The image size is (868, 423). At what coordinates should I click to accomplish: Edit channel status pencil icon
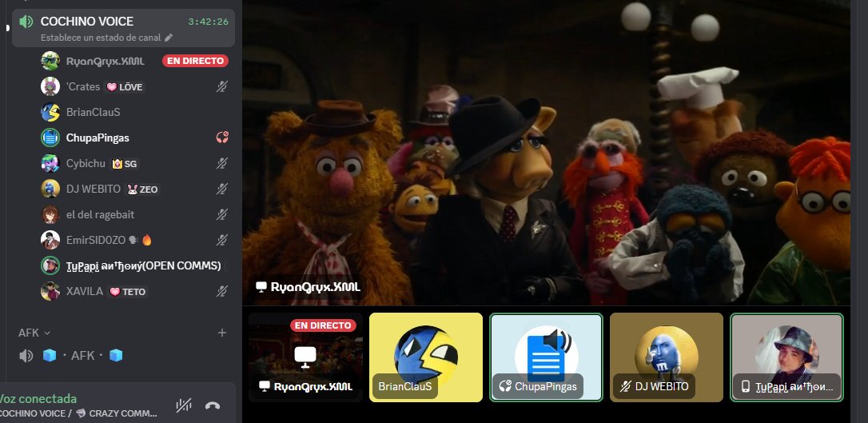[169, 38]
